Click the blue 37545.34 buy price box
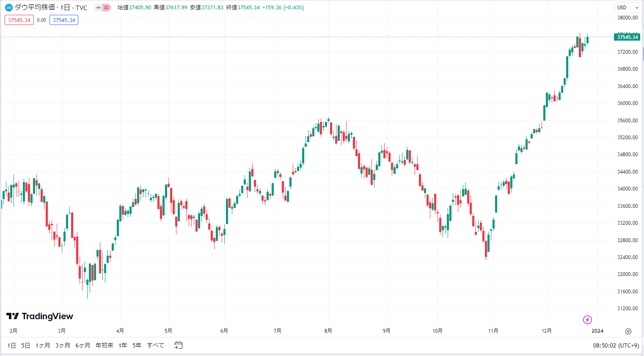Screen dimensions: 644x356 [64, 20]
